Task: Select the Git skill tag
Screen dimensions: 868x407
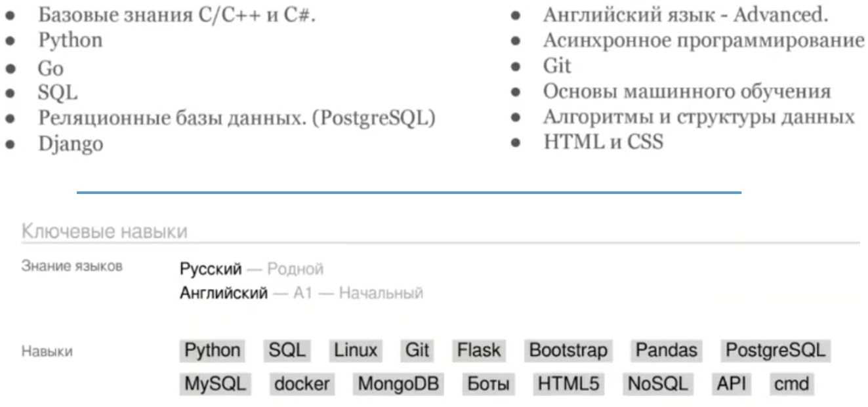Action: pyautogui.click(x=417, y=351)
